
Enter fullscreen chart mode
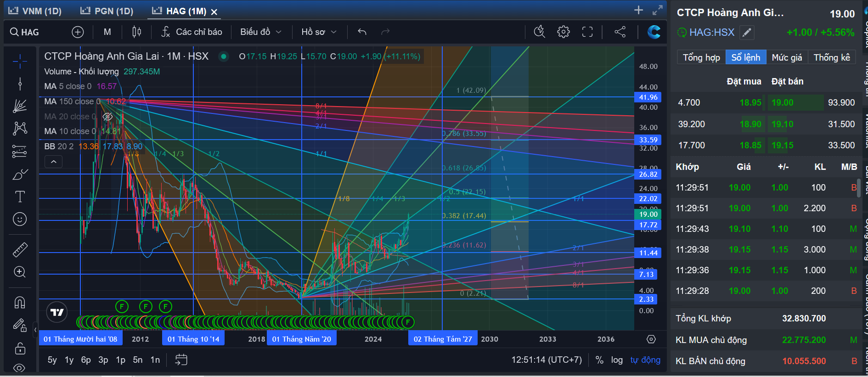click(587, 32)
